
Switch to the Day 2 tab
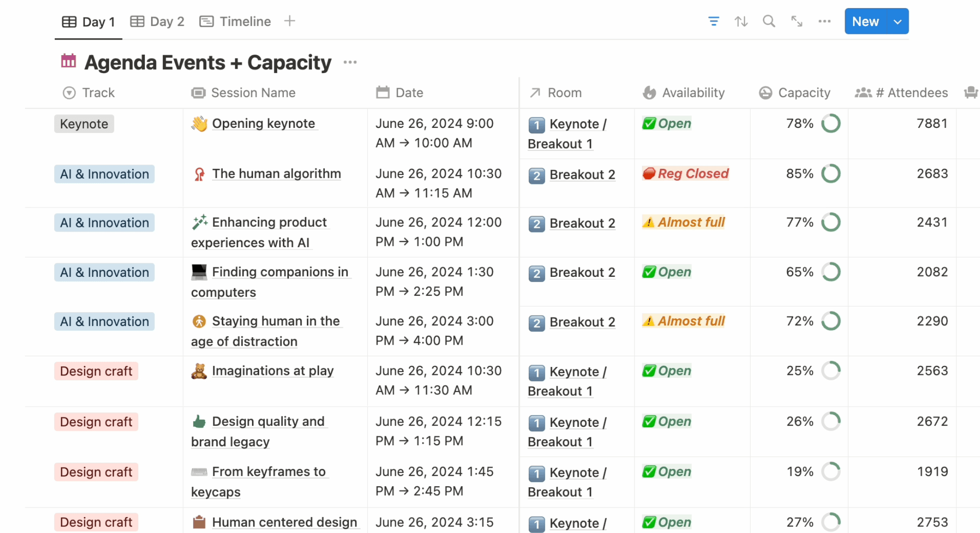[157, 21]
